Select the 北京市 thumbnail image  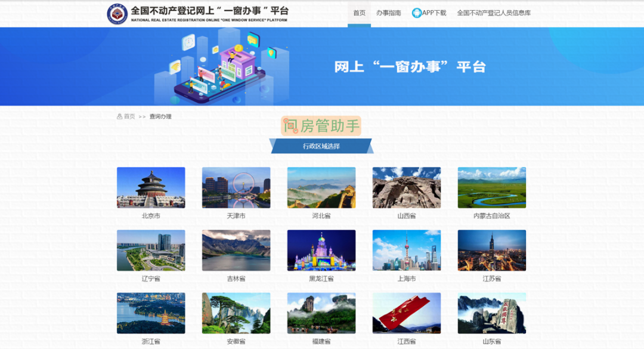coord(151,187)
